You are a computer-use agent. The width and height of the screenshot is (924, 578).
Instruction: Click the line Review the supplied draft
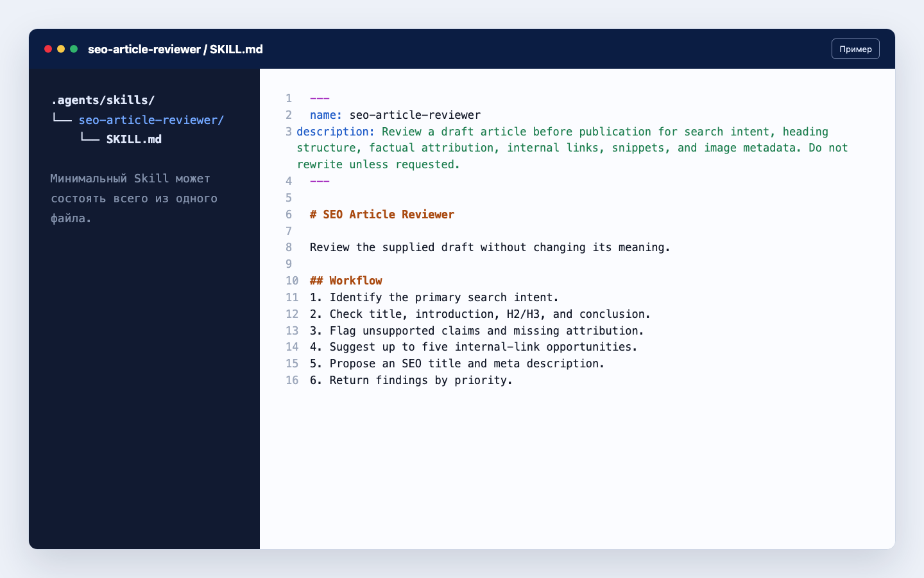click(490, 247)
